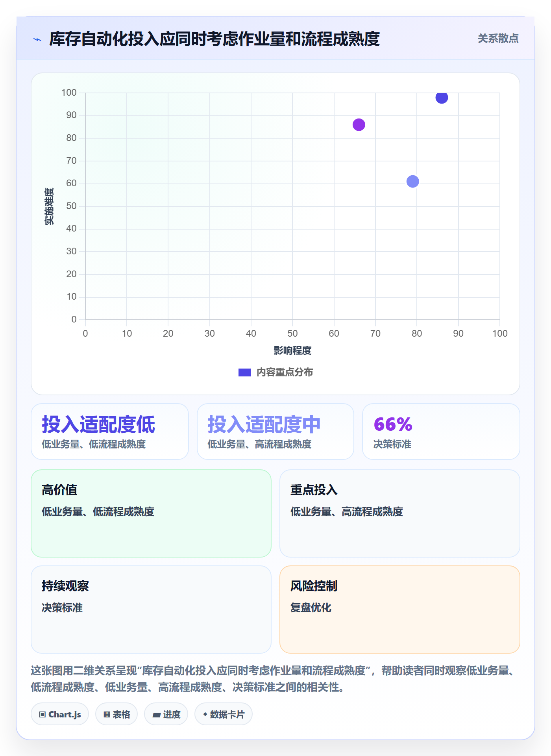Image resolution: width=551 pixels, height=756 pixels.
Task: Click the lightning bolt icon beside the title
Action: 37,39
